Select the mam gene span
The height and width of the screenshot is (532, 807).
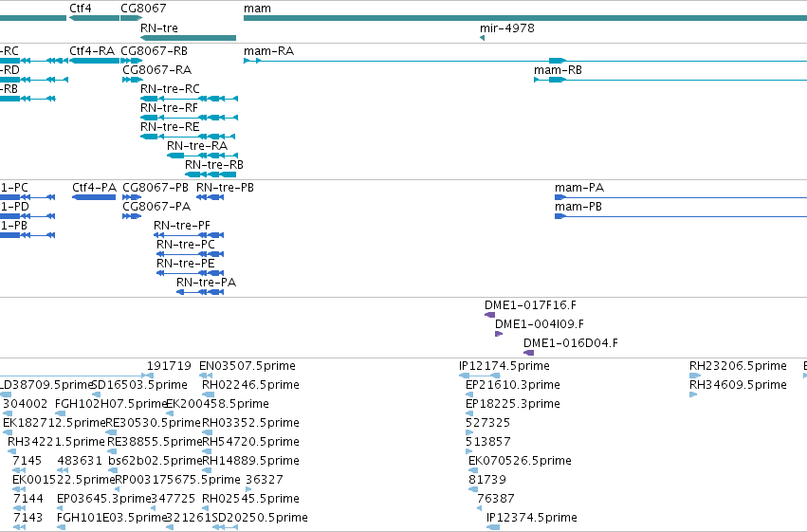coord(525,19)
